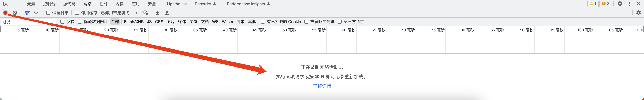Open the network conditions Wi-Fi icon
This screenshot has height=100, width=644.
[145, 13]
